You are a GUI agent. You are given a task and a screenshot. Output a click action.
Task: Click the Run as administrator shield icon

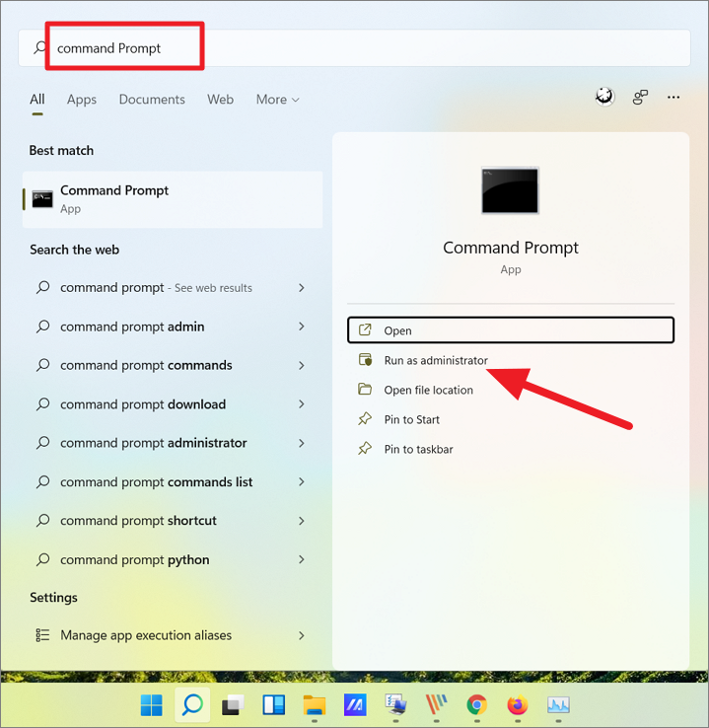365,360
